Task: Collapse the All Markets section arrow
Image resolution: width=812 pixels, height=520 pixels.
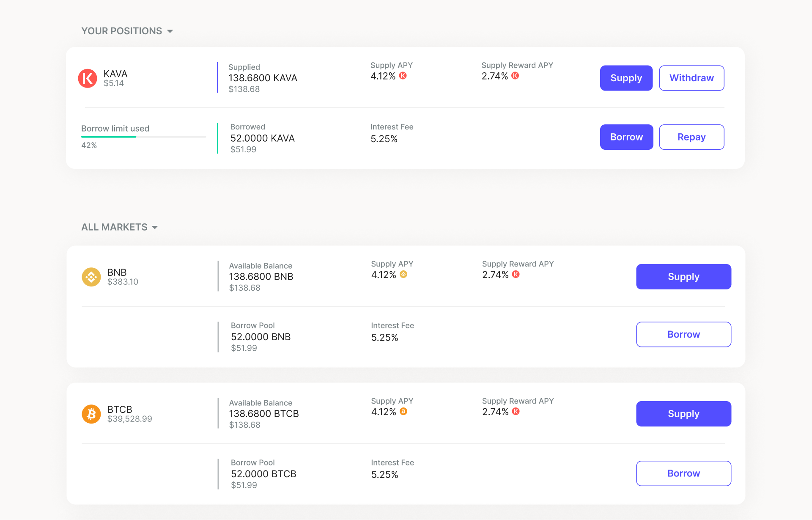Action: (155, 228)
